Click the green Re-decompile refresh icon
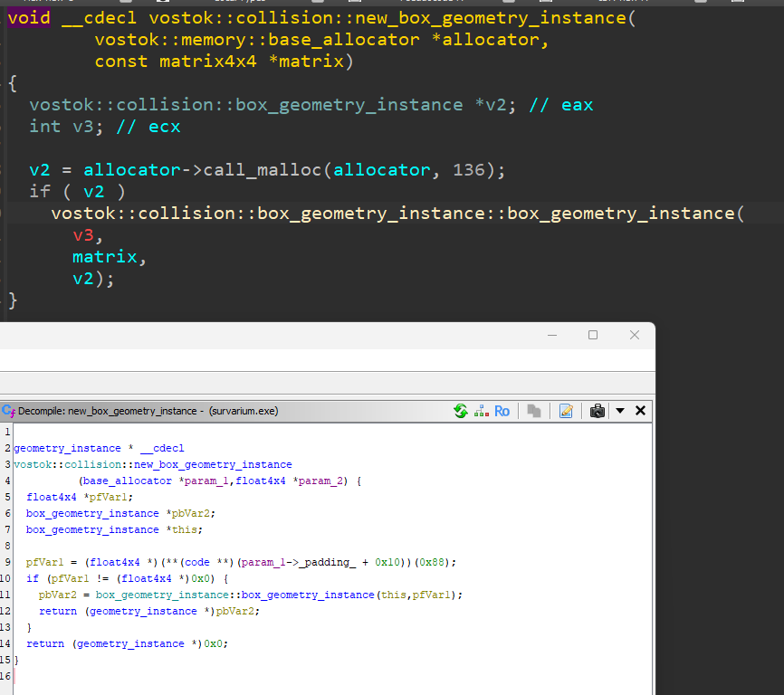 461,411
